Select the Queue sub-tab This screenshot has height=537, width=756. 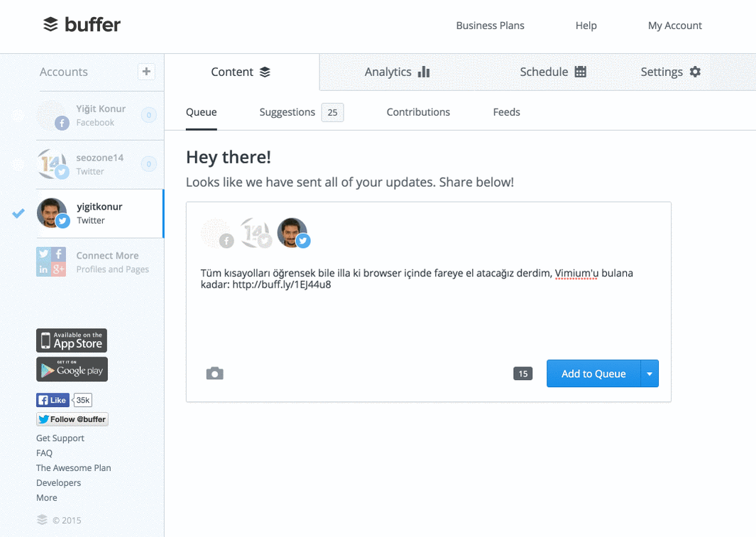(202, 112)
